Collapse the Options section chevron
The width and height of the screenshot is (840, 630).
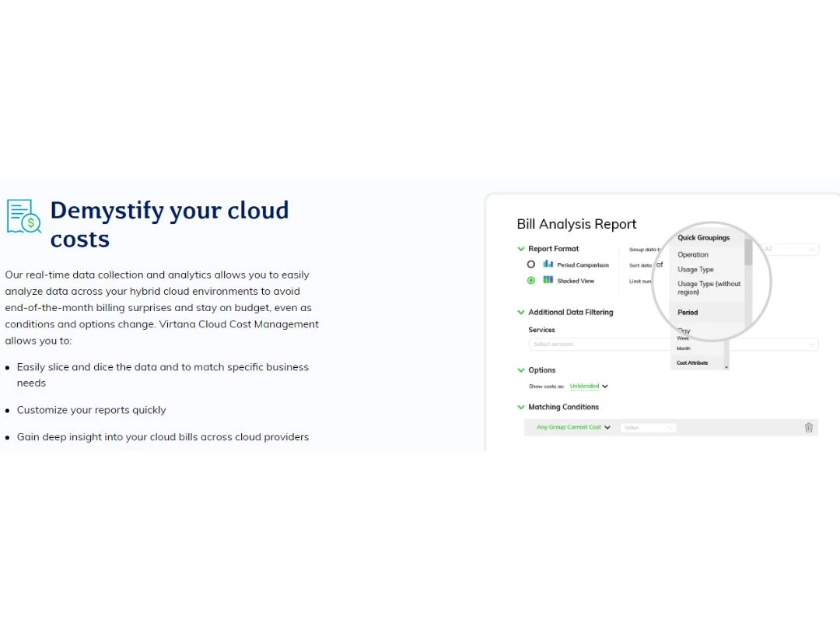520,370
